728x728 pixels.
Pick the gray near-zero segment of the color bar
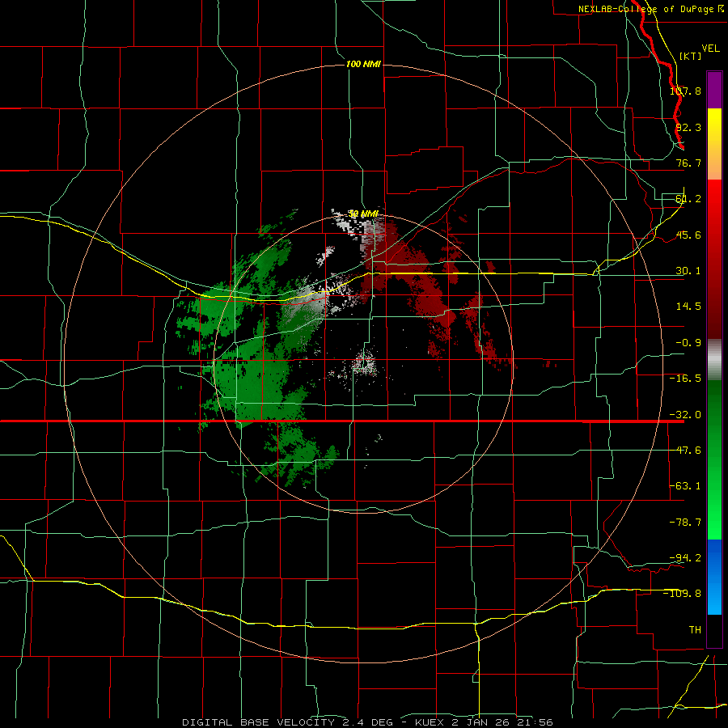[x=714, y=360]
